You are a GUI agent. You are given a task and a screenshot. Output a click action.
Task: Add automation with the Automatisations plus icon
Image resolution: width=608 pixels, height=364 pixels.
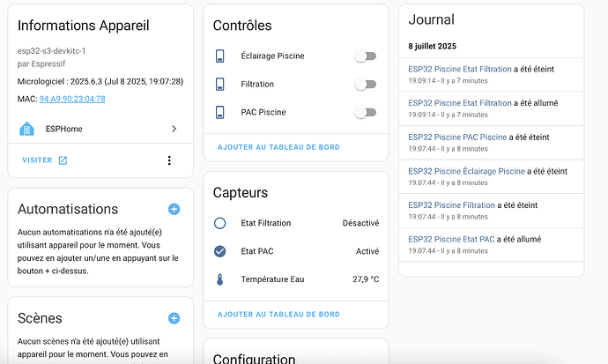(x=174, y=210)
